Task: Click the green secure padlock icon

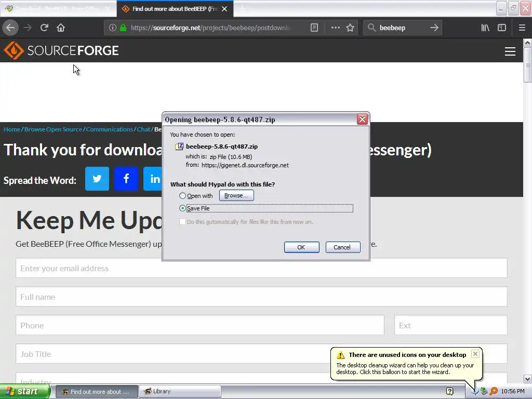Action: [123, 28]
